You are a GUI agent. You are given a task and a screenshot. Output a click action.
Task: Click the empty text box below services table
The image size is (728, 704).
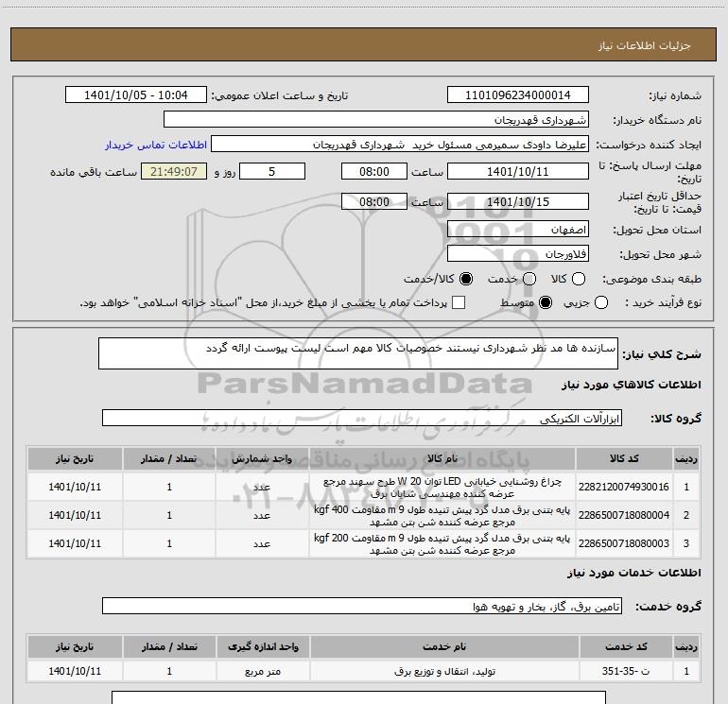point(358,697)
